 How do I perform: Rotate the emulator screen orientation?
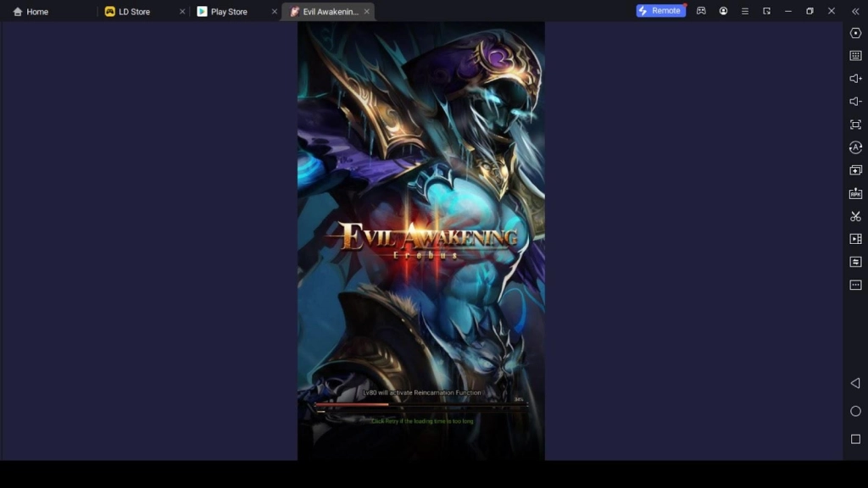coord(854,147)
